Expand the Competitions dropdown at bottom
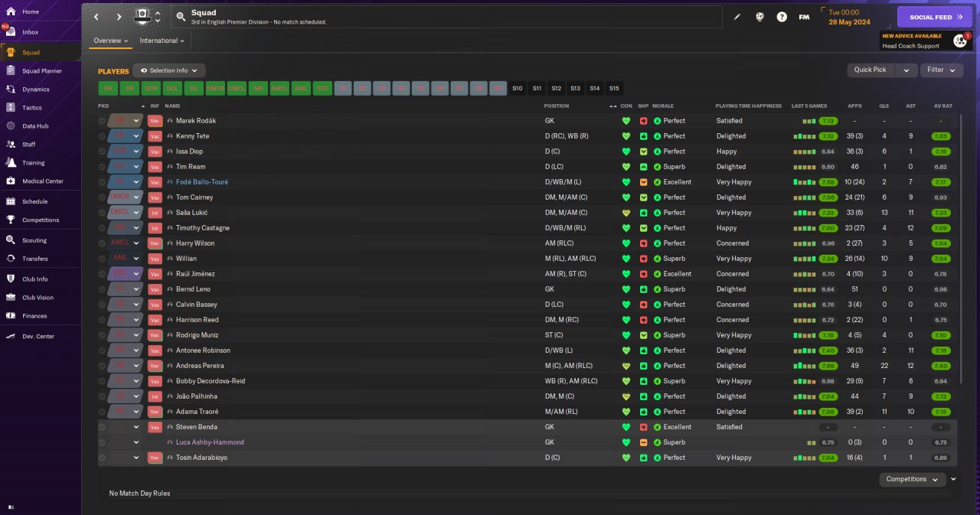This screenshot has height=515, width=980. point(913,479)
